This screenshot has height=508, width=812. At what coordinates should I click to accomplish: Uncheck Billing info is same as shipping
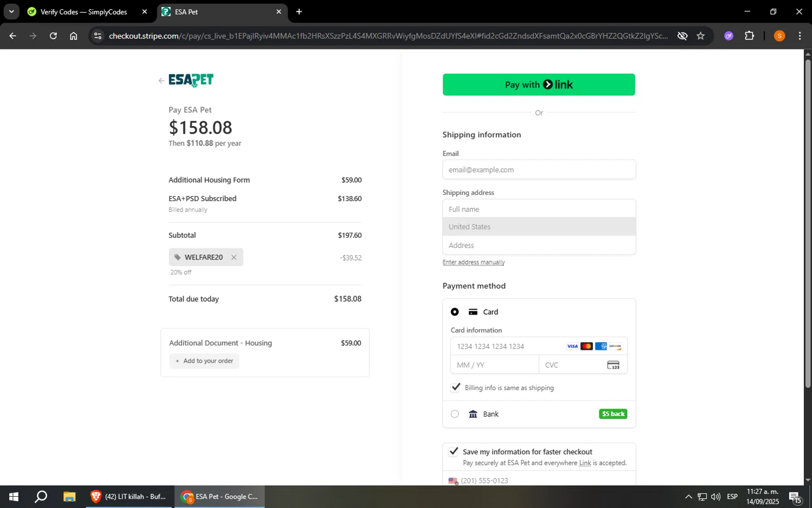[455, 387]
